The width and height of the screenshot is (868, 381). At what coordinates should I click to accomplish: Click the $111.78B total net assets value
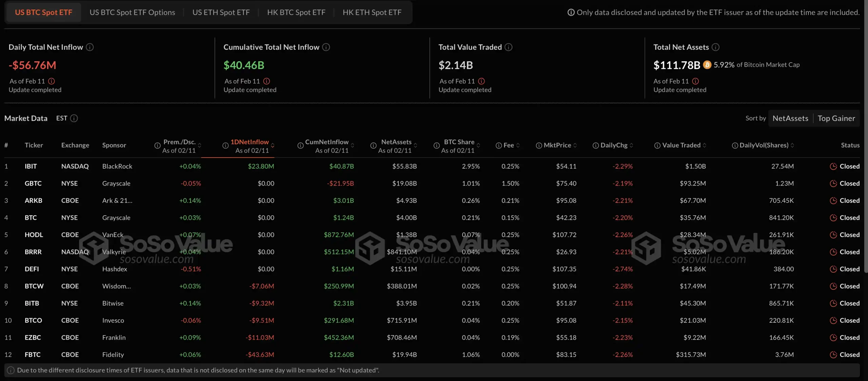[677, 65]
